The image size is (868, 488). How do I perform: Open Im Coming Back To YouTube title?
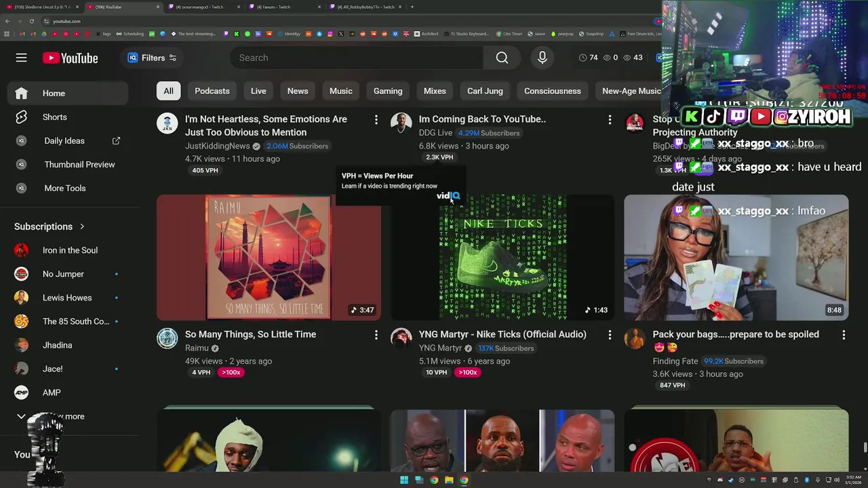pos(482,119)
